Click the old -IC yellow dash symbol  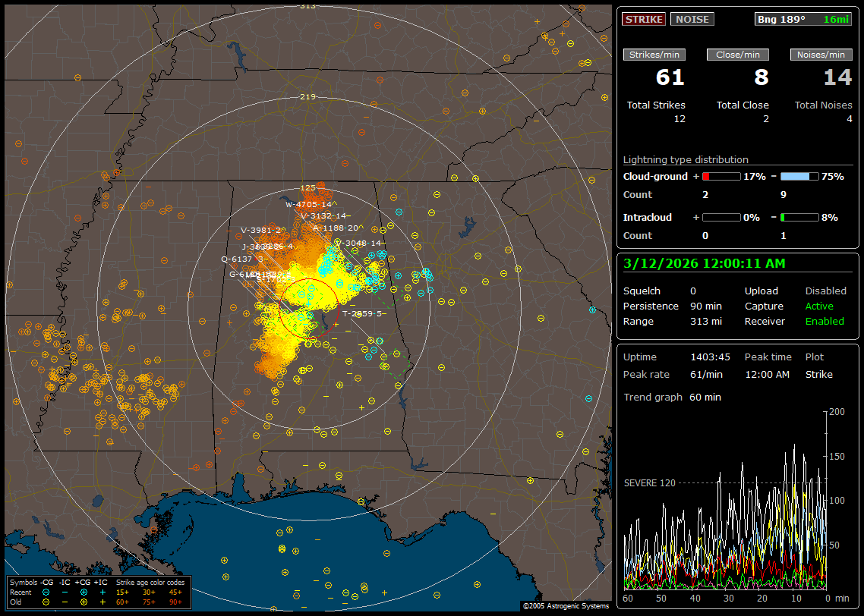click(x=65, y=601)
